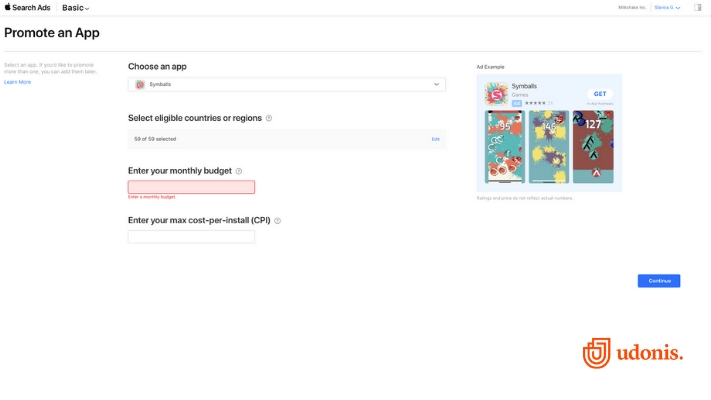Open the Slavica G. account menu

pyautogui.click(x=667, y=7)
